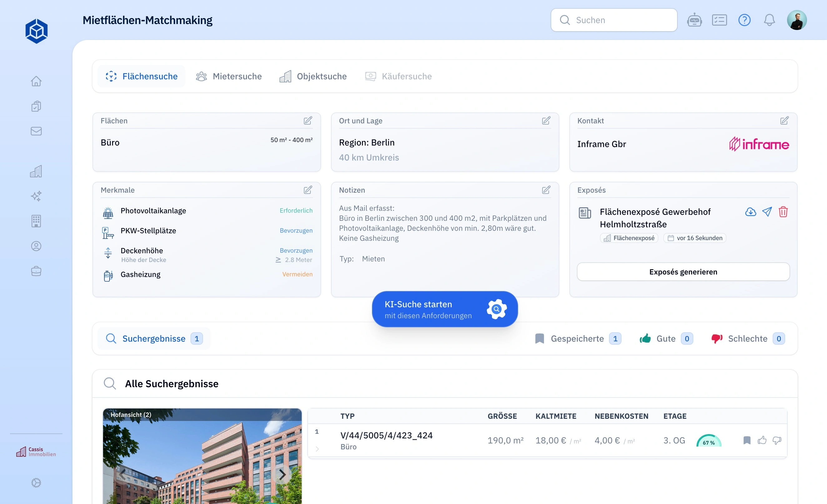Image resolution: width=827 pixels, height=504 pixels.
Task: Click the Region: Berlin text
Action: 367,143
